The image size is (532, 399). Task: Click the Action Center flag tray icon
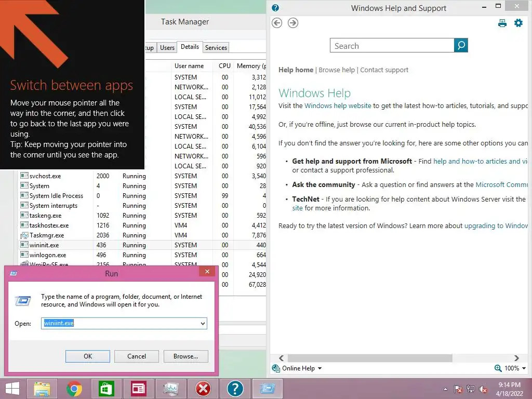(458, 389)
